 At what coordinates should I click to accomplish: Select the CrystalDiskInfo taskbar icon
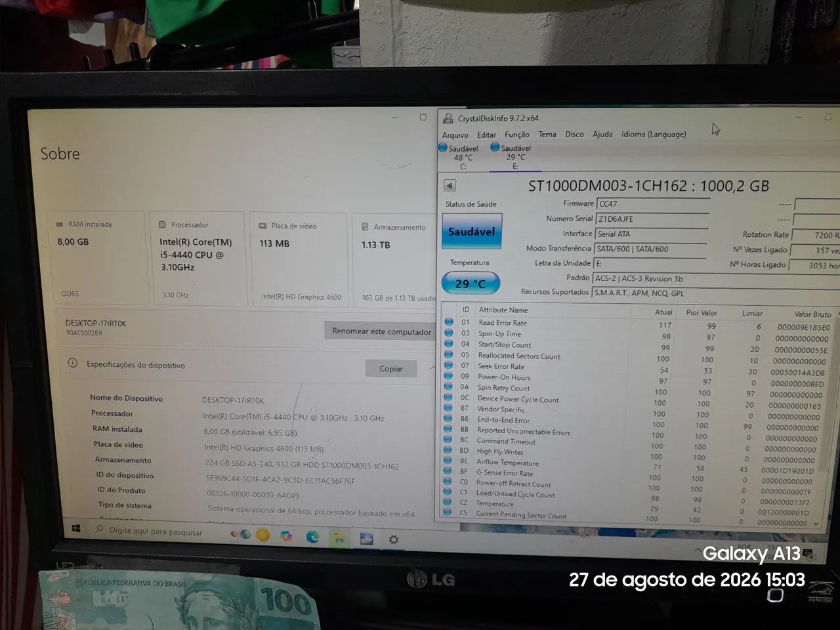366,539
